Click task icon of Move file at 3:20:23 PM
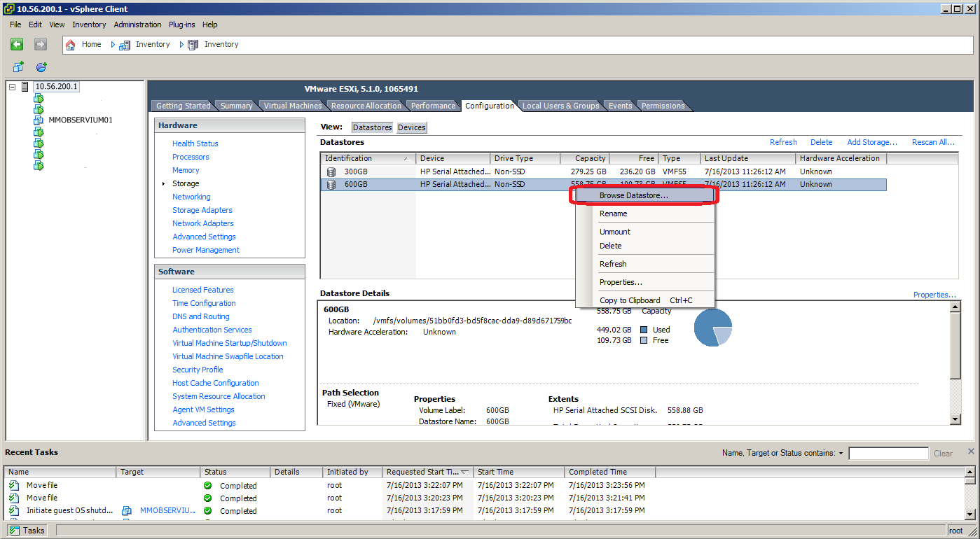Image resolution: width=980 pixels, height=539 pixels. tap(13, 498)
